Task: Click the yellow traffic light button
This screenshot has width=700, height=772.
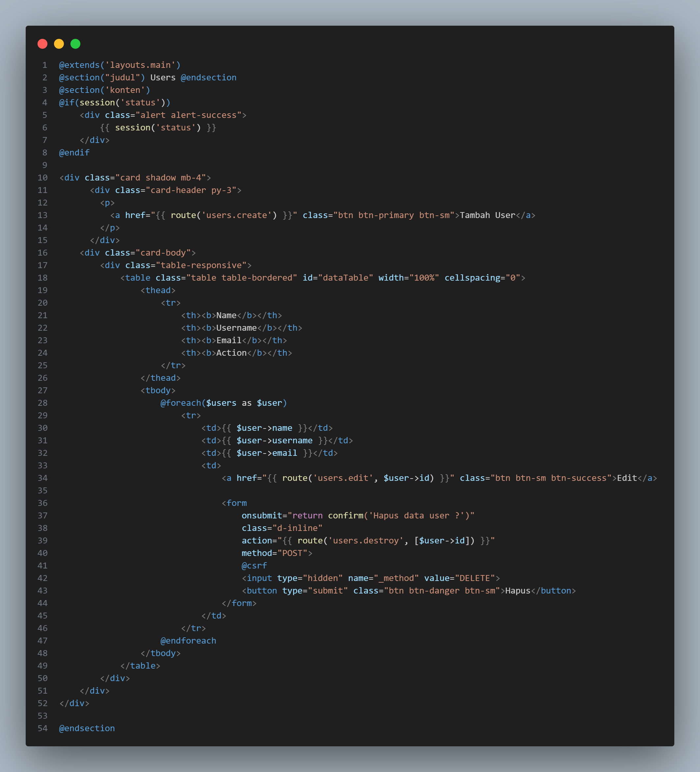Action: (x=59, y=44)
